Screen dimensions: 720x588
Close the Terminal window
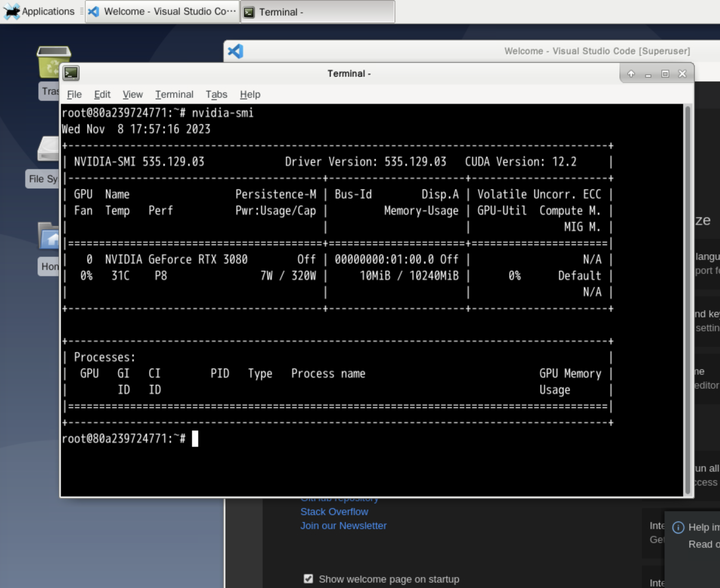pos(682,74)
